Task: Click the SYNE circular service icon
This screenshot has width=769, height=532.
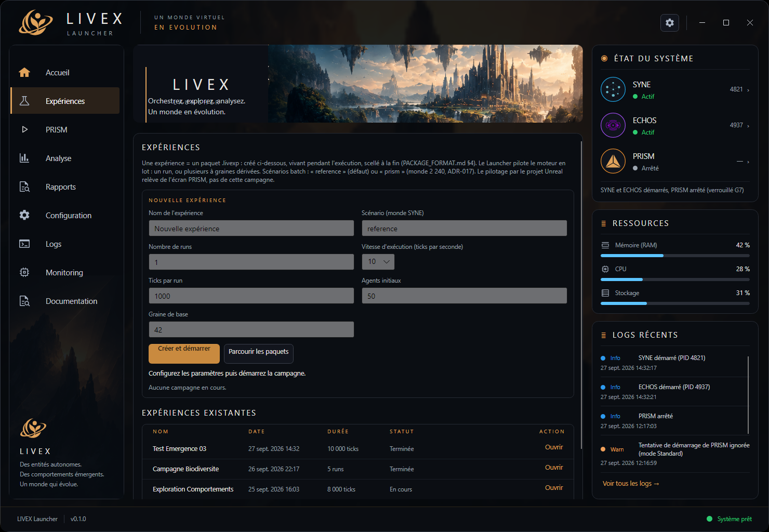Action: click(613, 89)
